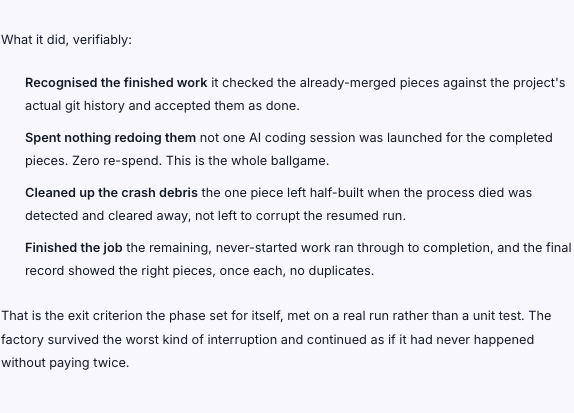Click the words 'corrupt the resumed run'
The height and width of the screenshot is (413, 574).
point(329,216)
